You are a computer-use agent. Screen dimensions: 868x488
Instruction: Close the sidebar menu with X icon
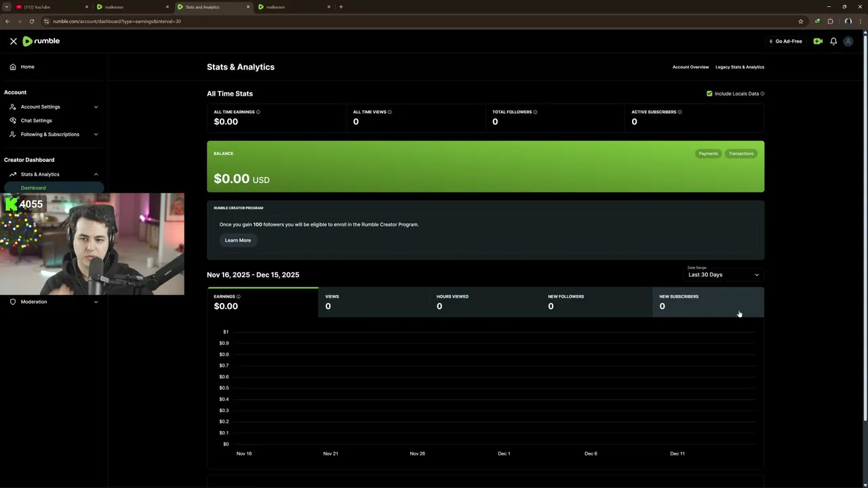[13, 41]
